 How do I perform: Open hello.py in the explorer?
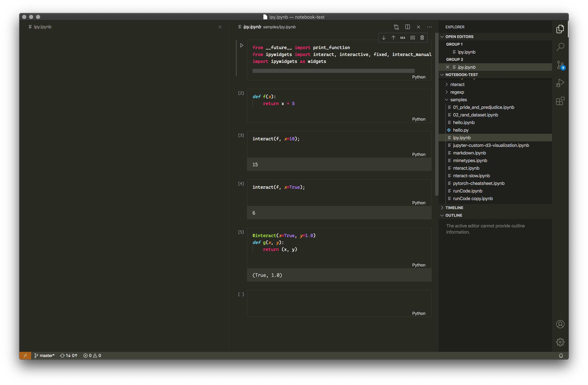coord(461,130)
